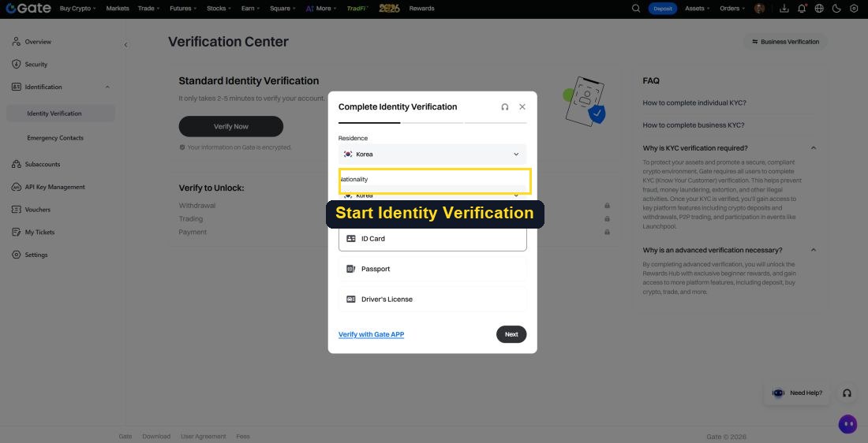Open TradFi in top navigation
This screenshot has width=868, height=443.
(357, 9)
